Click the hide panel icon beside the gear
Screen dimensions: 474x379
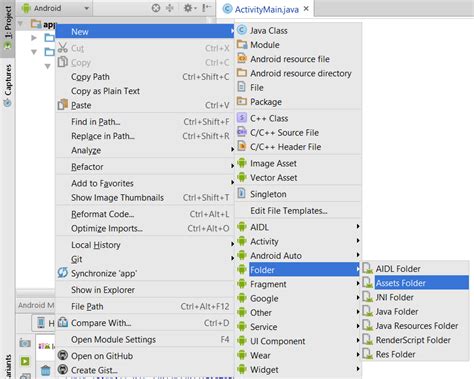206,8
